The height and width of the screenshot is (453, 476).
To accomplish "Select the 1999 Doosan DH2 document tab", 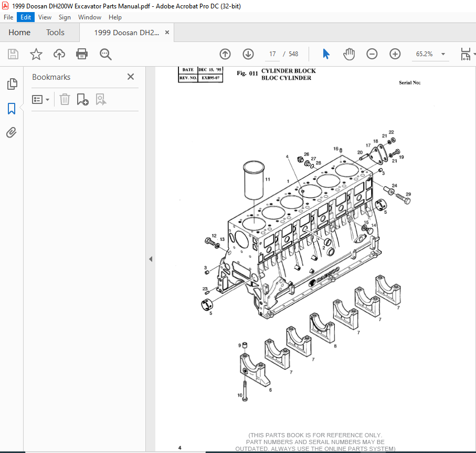I will pos(126,33).
